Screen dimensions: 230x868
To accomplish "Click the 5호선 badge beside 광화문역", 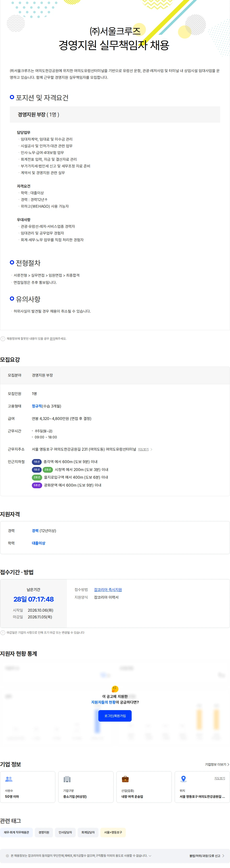I will [37, 486].
